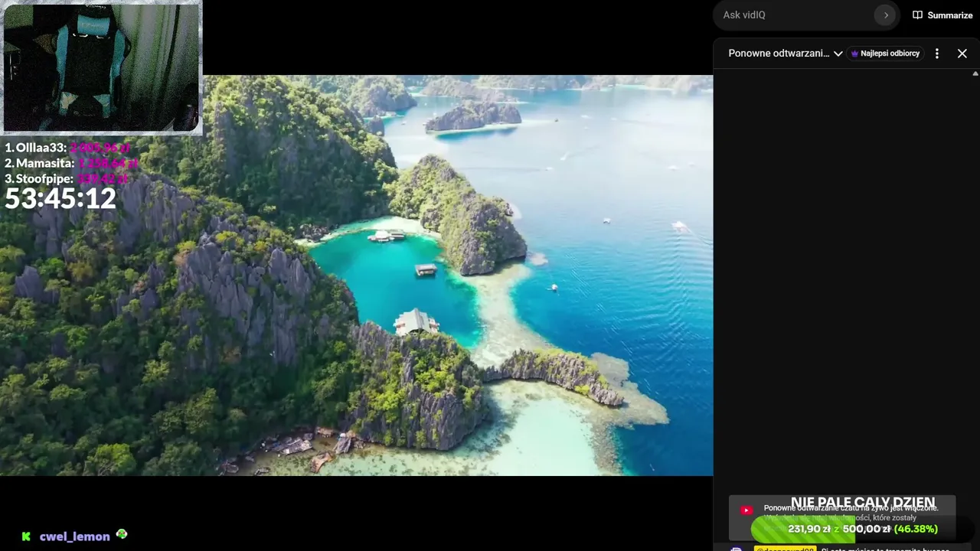Click the Olllaa33 top donor entry
This screenshot has height=551, width=980.
tap(68, 148)
